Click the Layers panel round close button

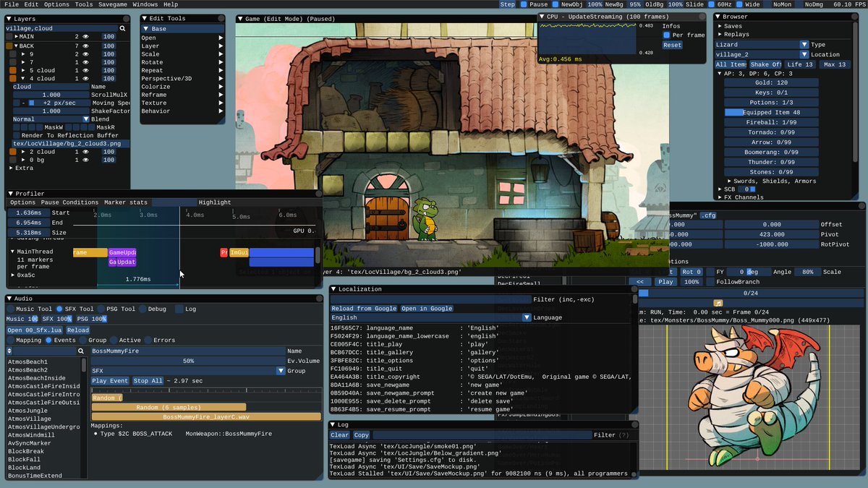pos(126,17)
